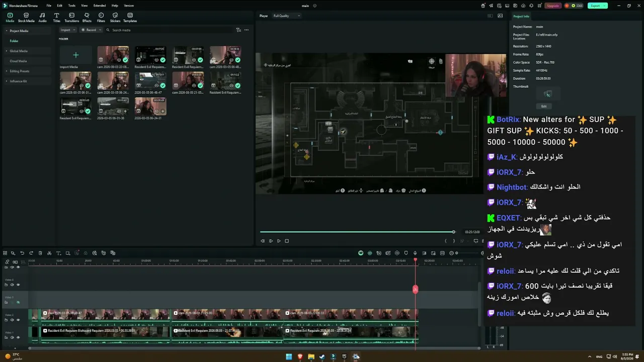Expand the Global Media section

(7, 51)
